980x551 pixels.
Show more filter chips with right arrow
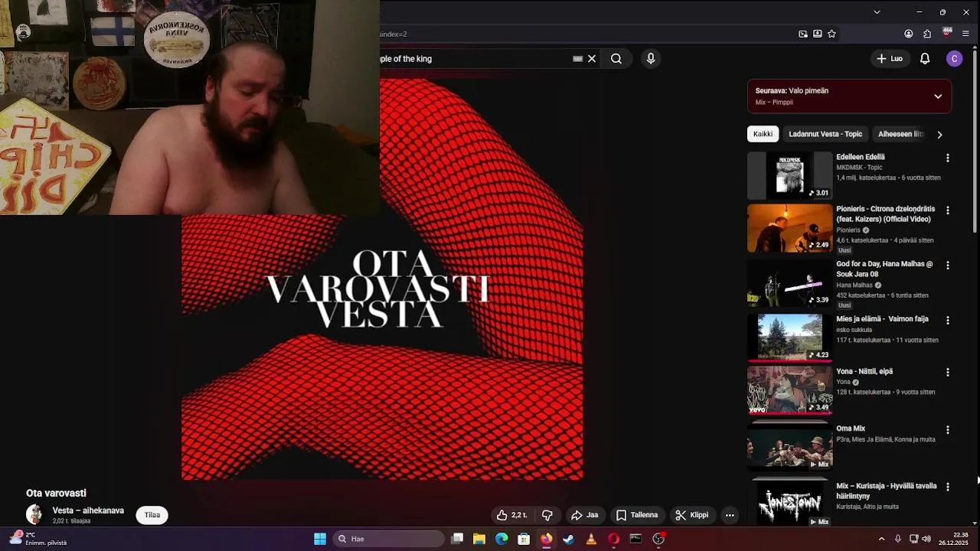pos(939,135)
